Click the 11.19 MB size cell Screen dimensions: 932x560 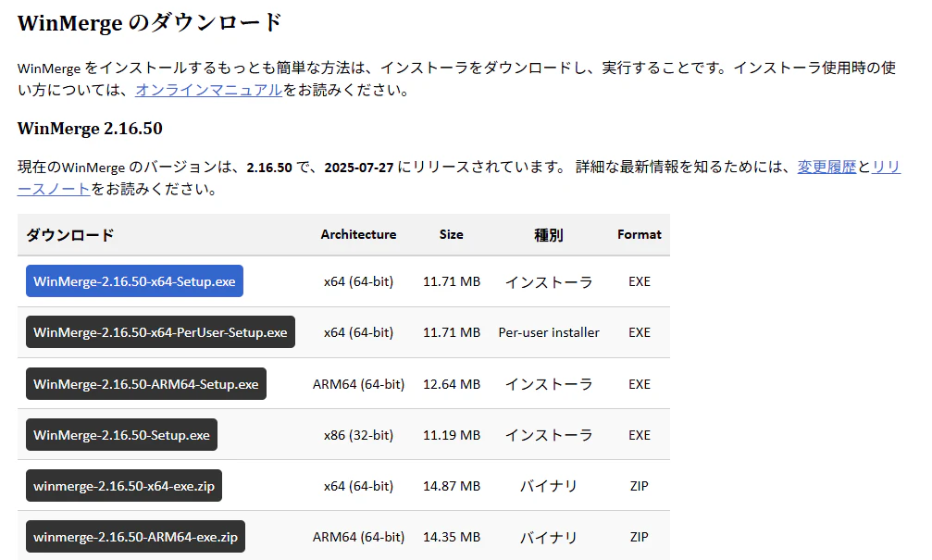pos(451,435)
